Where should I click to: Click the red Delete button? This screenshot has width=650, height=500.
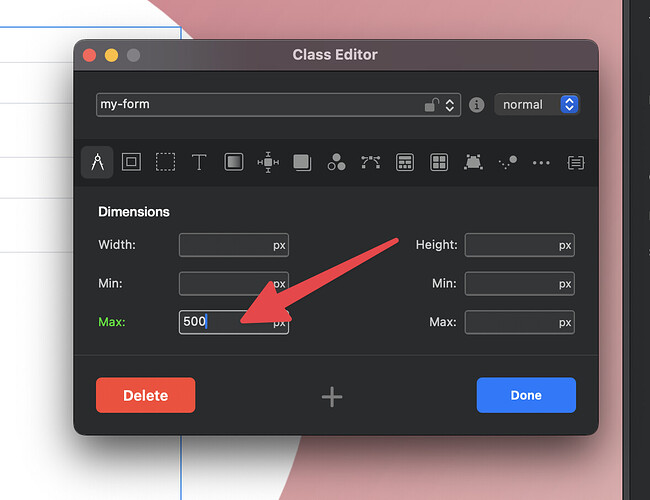146,395
